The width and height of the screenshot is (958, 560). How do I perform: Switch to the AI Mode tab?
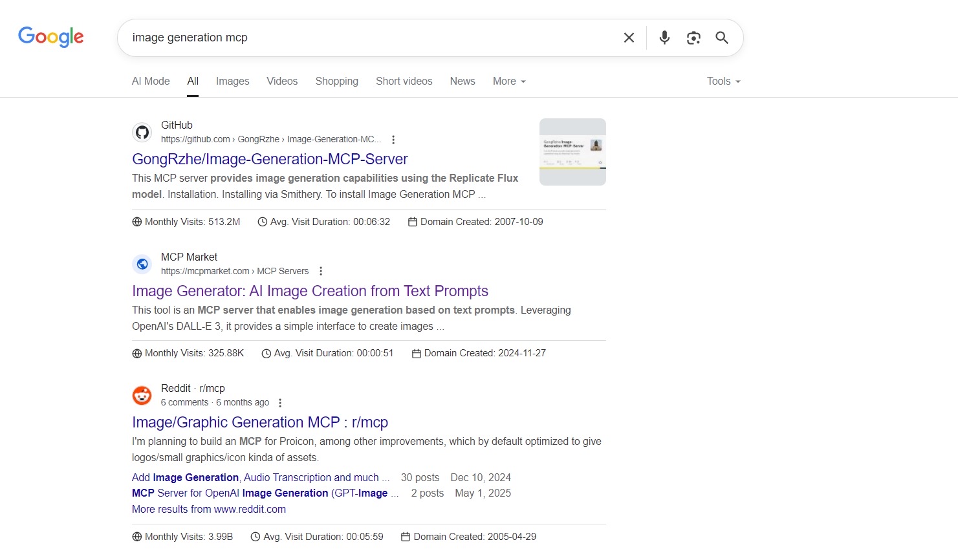click(151, 81)
